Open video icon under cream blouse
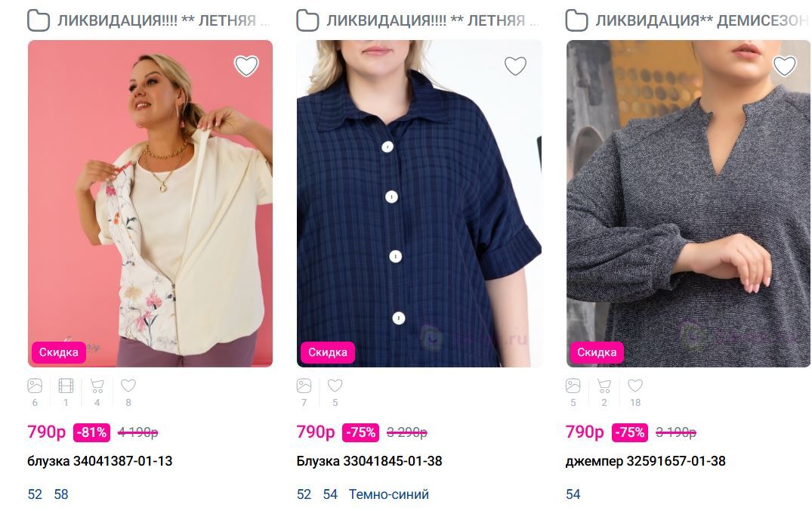The height and width of the screenshot is (511, 812). pos(66,386)
